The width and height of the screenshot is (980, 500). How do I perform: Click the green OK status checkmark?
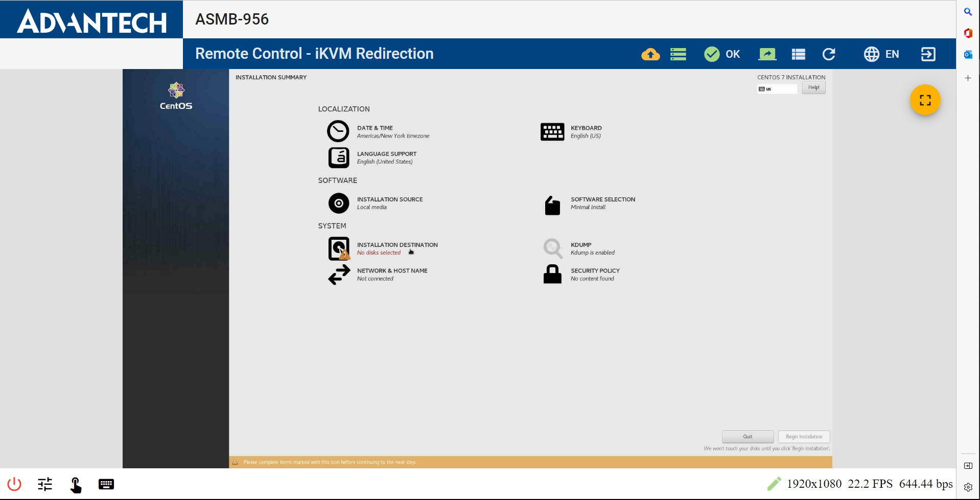[x=711, y=54]
